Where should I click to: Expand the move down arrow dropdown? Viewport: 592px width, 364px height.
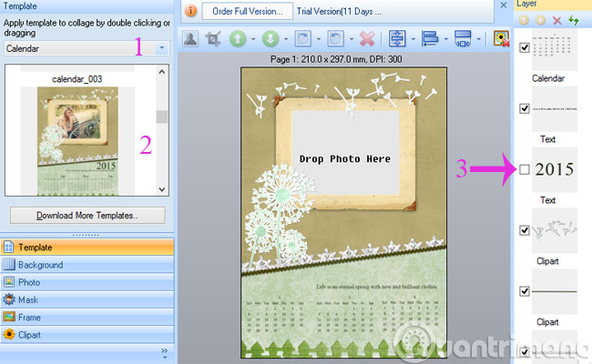(286, 39)
